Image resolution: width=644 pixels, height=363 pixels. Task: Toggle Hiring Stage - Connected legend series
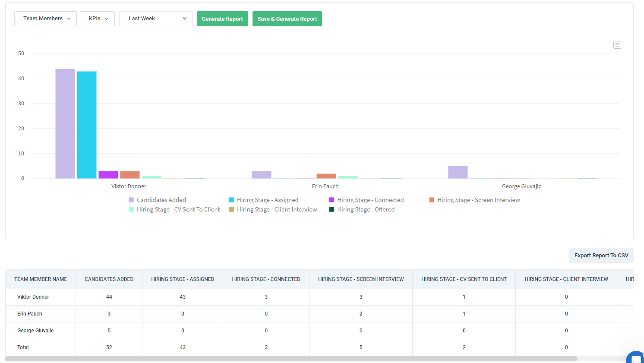point(366,200)
